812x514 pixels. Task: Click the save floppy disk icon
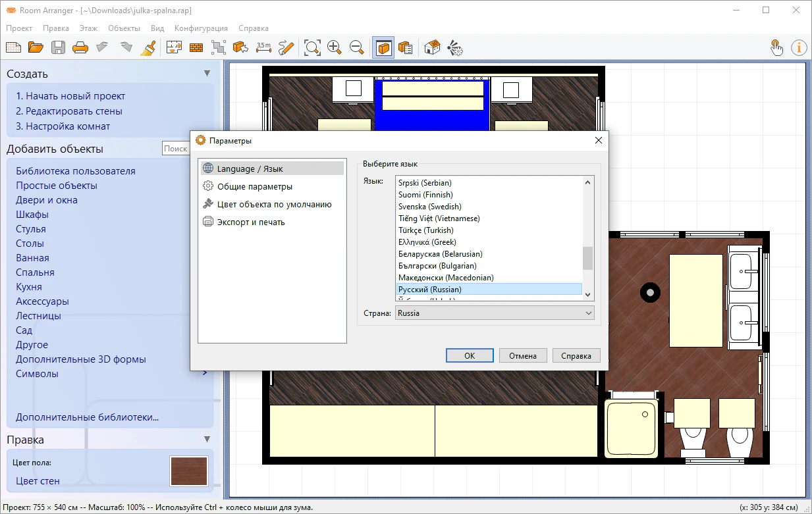[58, 47]
